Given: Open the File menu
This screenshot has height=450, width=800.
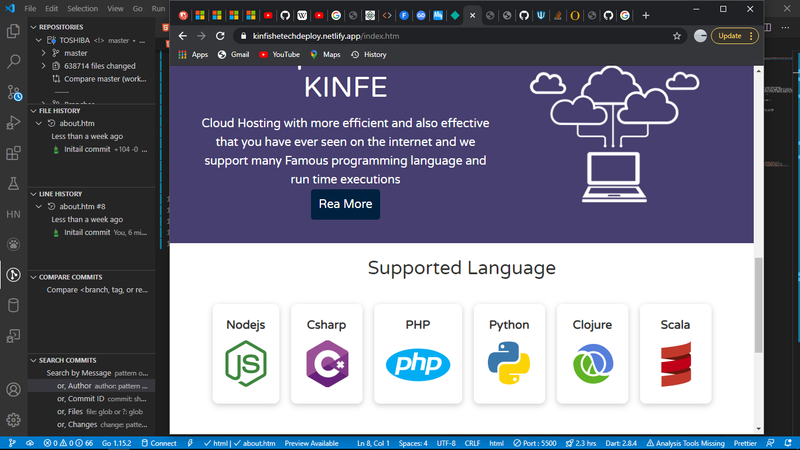Looking at the screenshot, I should click(30, 9).
